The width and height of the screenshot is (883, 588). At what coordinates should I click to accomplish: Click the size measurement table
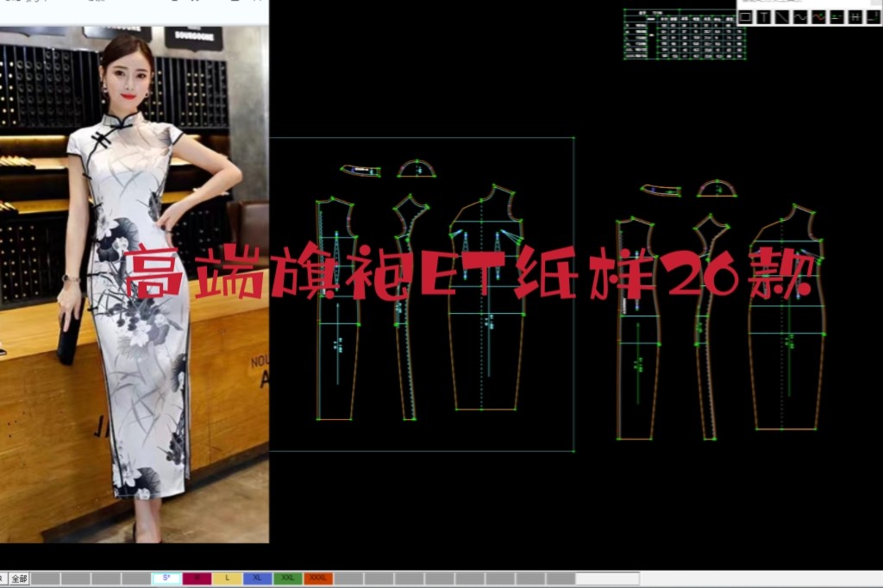[x=684, y=34]
